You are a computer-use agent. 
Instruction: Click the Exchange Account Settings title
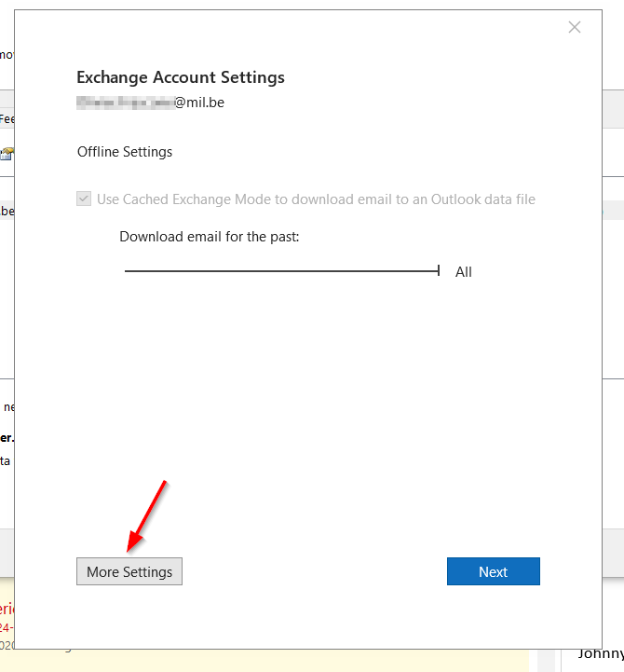coord(181,77)
